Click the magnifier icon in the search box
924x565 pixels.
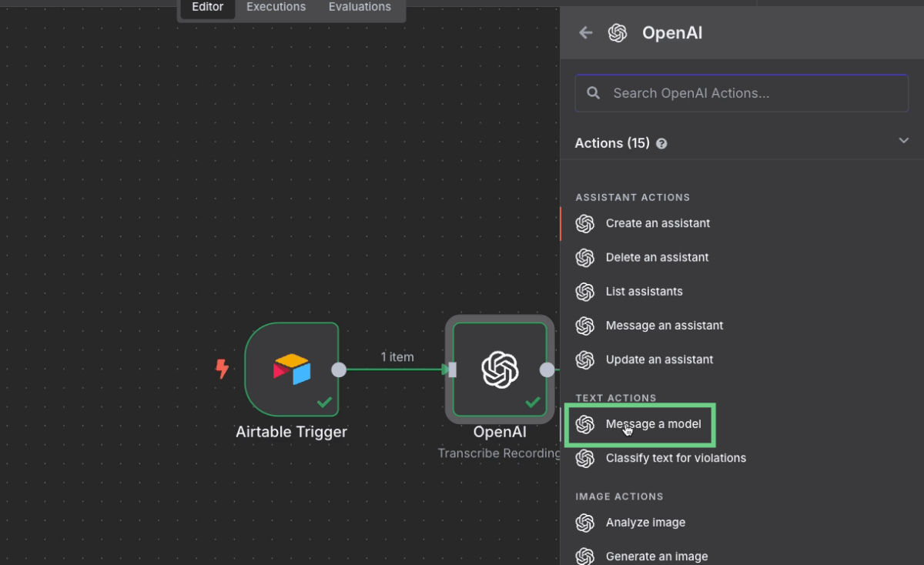point(593,93)
